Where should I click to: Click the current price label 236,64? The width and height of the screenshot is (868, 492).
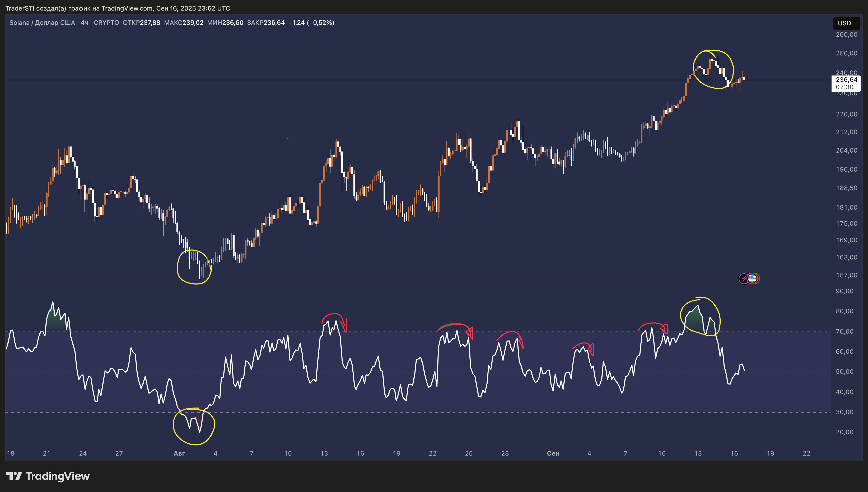846,80
